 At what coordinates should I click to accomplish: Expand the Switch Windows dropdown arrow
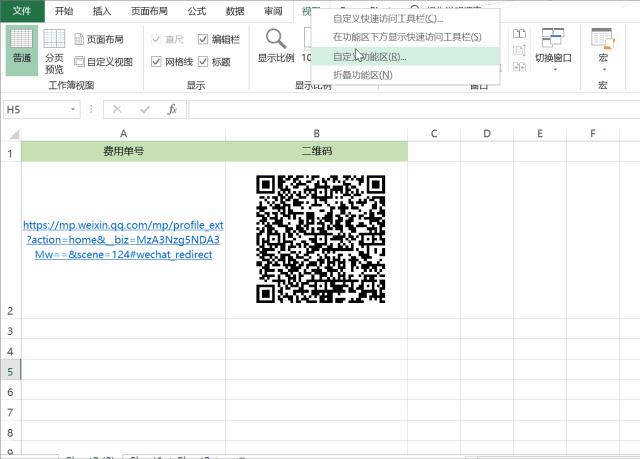point(555,70)
